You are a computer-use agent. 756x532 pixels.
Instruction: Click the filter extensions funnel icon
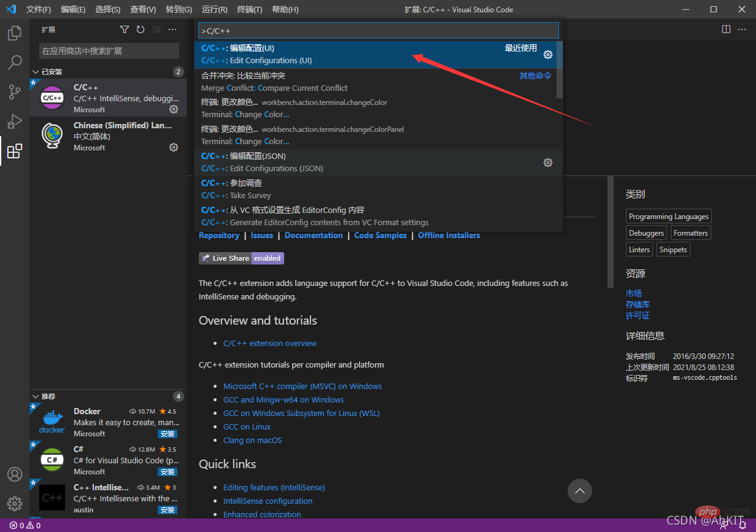pos(125,29)
